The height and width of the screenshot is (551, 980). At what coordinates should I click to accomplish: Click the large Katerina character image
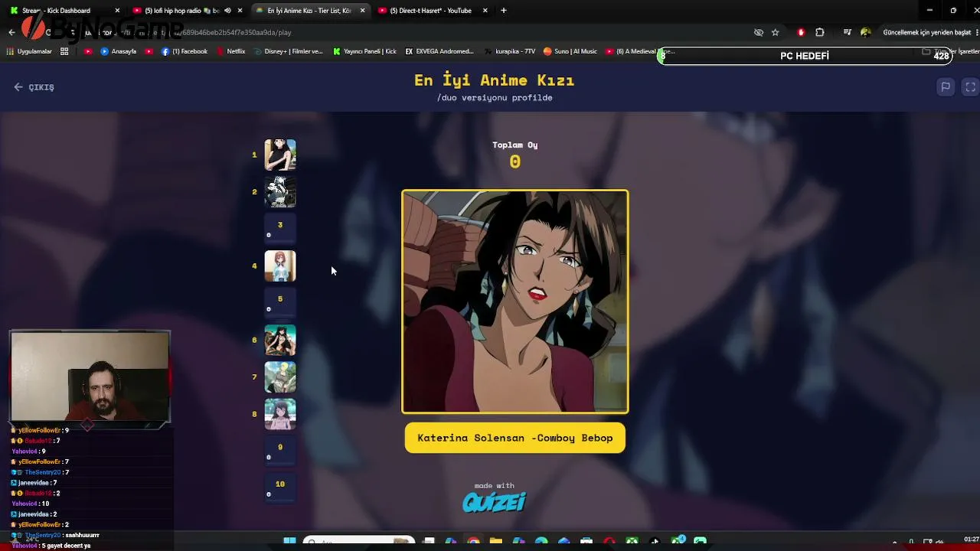515,302
